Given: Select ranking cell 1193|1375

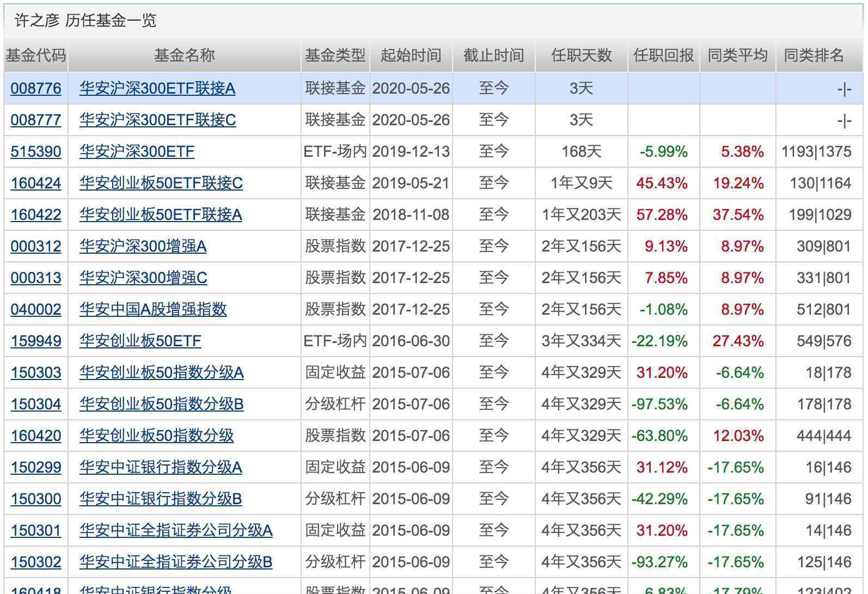Looking at the screenshot, I should [x=816, y=151].
